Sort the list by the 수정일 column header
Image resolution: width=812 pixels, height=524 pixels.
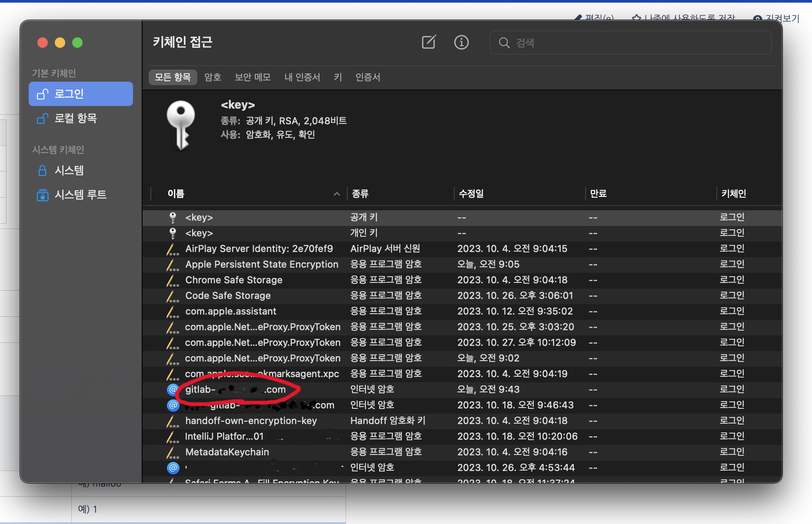click(x=471, y=194)
